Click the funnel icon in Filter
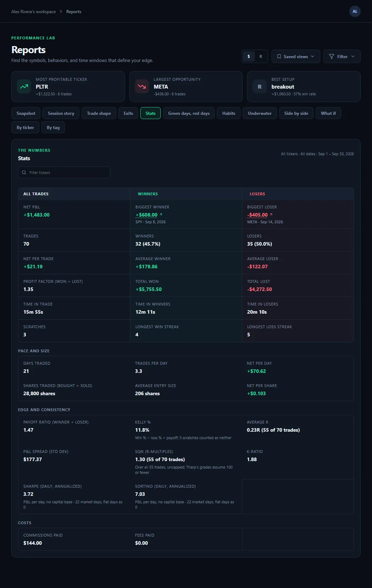 [x=332, y=56]
